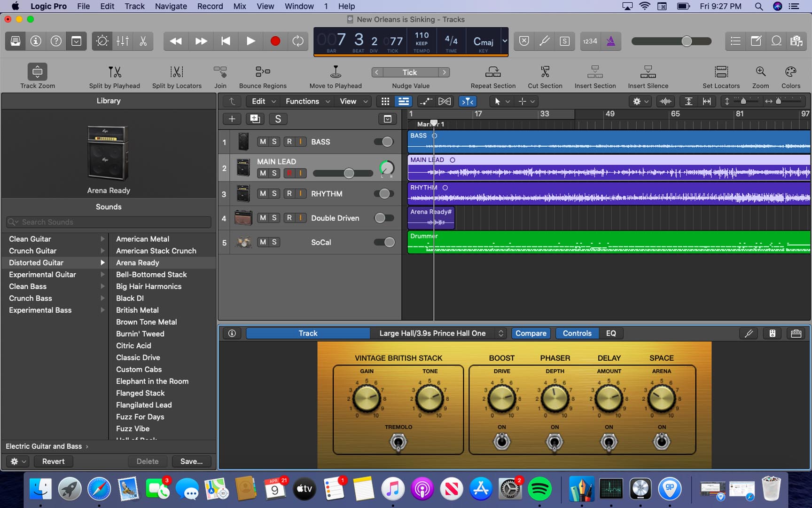
Task: Open the Loop Browser icon
Action: tap(776, 41)
